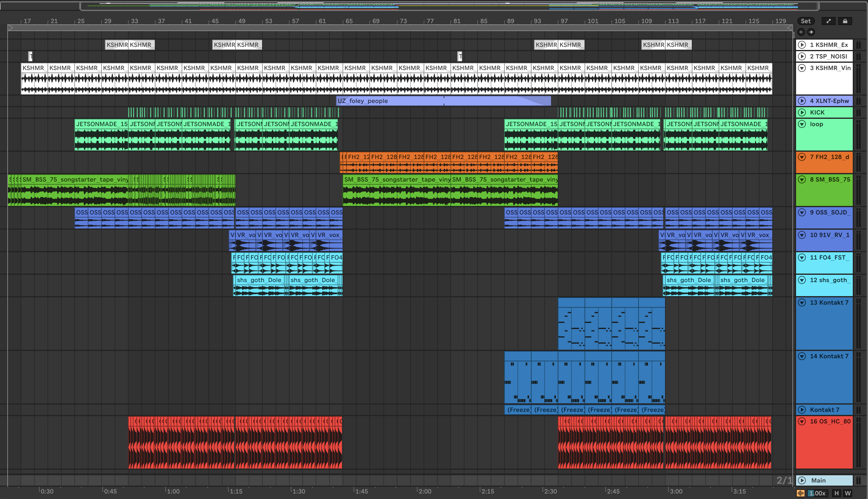Click 2:00 on the time ruler

[x=425, y=491]
